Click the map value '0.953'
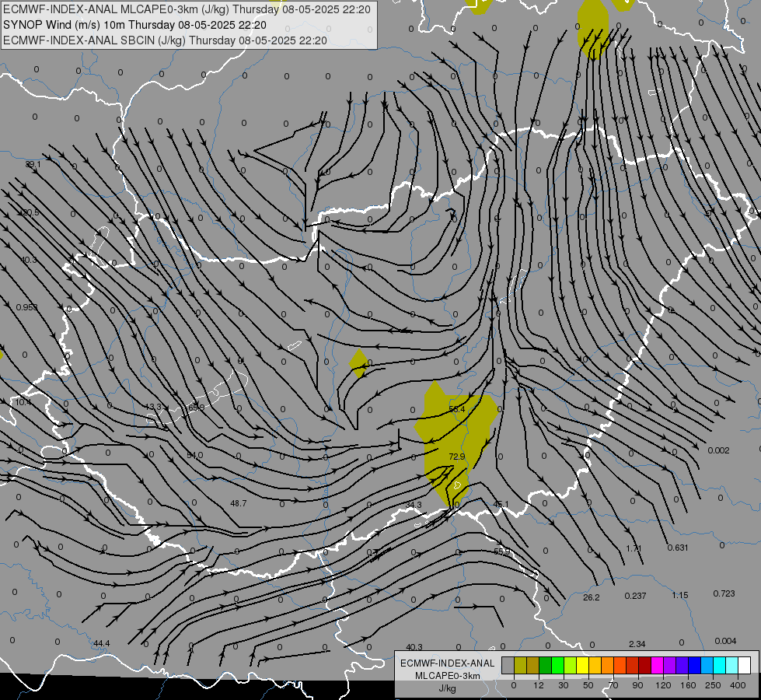 (26, 307)
